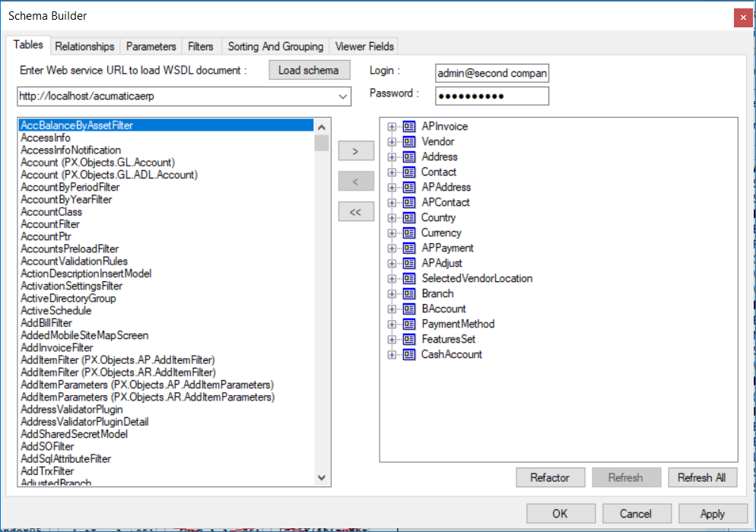Click the Refresh All button
This screenshot has width=756, height=532.
coord(702,477)
